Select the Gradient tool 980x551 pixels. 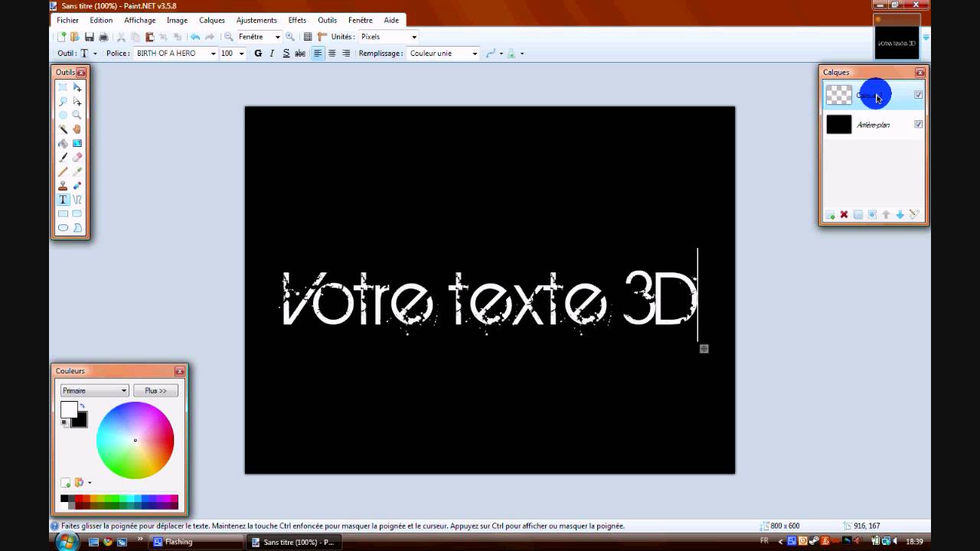[x=77, y=143]
